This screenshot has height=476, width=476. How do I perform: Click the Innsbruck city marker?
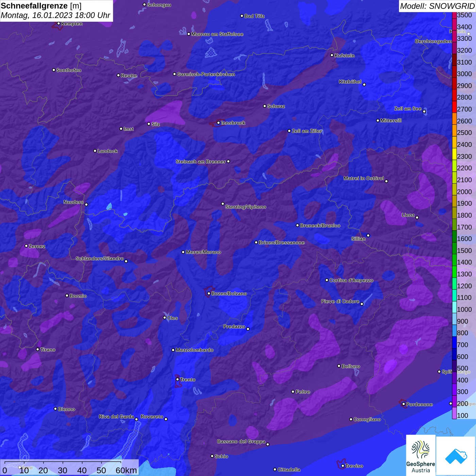point(218,123)
